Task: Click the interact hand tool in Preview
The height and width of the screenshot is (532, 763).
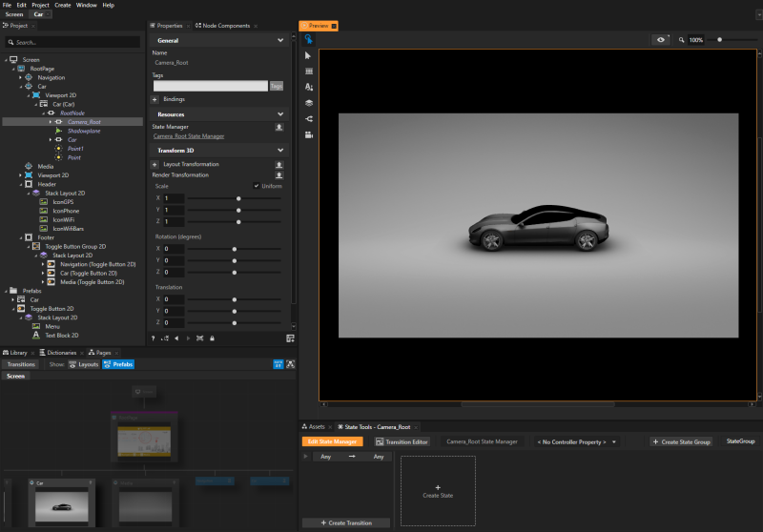Action: [x=309, y=40]
